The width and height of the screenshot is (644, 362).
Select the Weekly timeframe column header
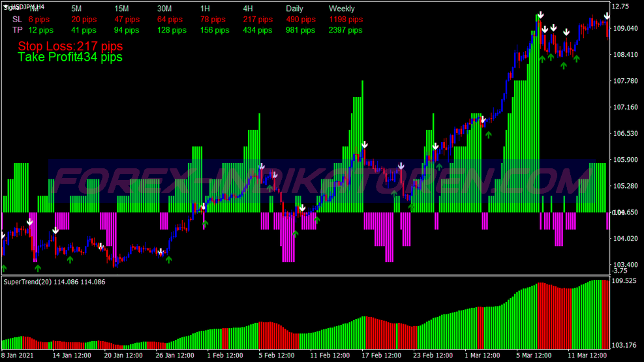tap(342, 8)
